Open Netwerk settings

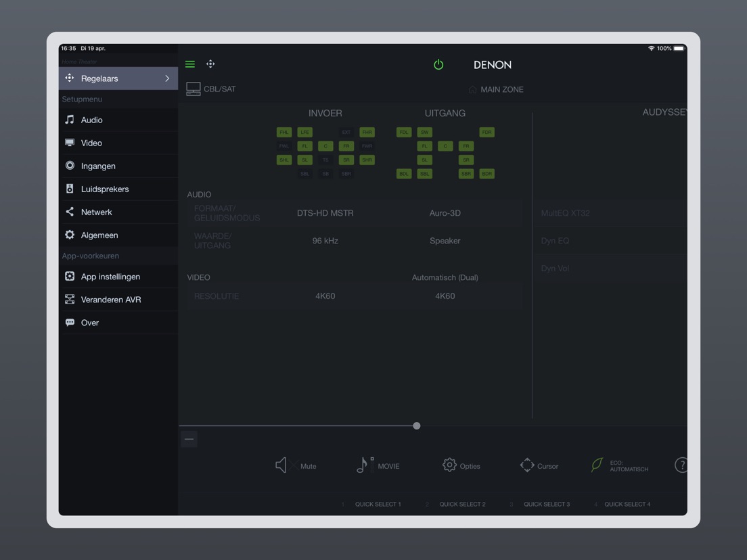click(x=118, y=212)
